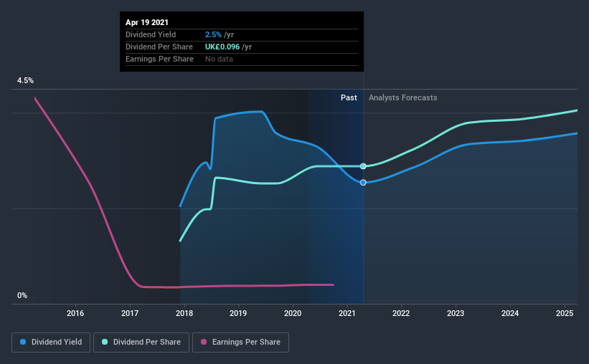589x364 pixels.
Task: Click the teal Dividend Per Share legend dot
Action: (x=105, y=342)
